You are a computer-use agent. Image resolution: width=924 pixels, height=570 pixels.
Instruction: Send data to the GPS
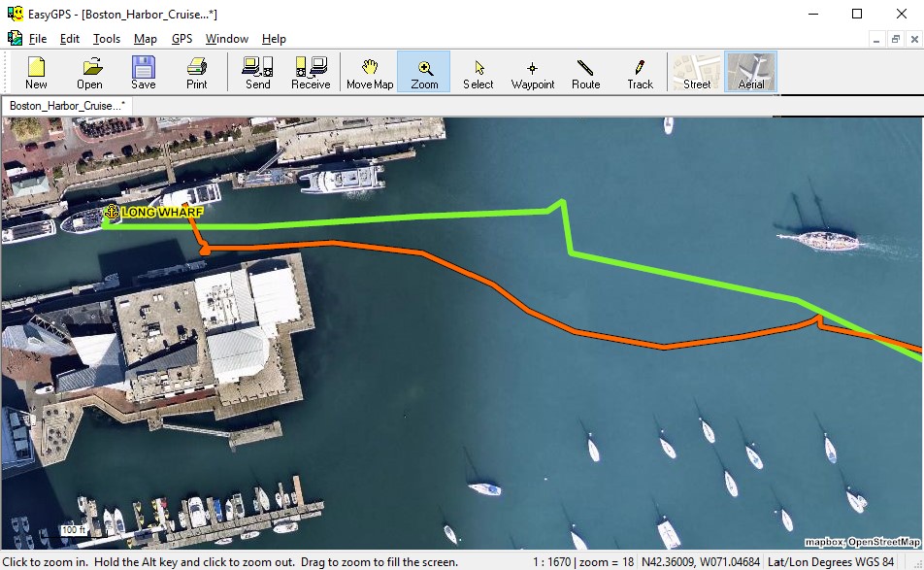pyautogui.click(x=257, y=71)
